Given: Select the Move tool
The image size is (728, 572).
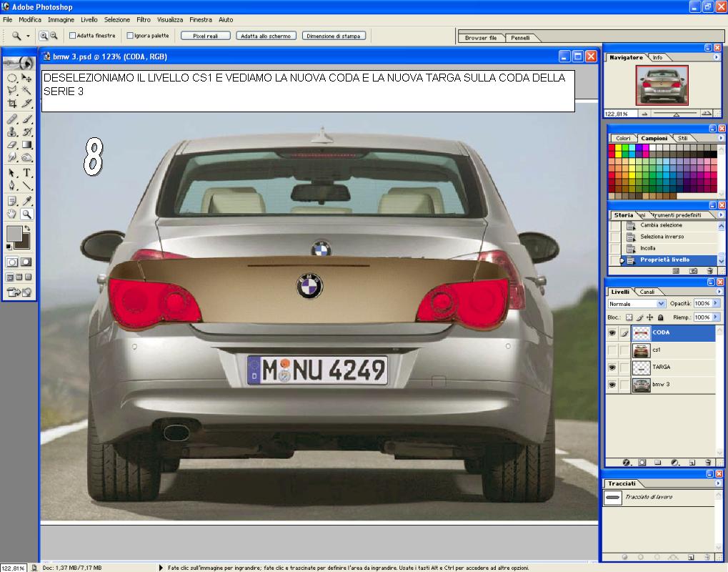Looking at the screenshot, I should (26, 78).
